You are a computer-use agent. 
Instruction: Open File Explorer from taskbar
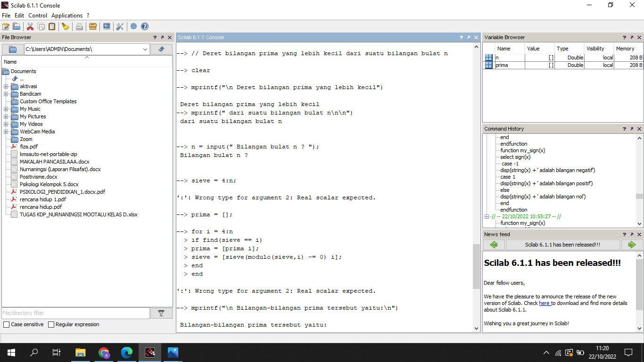pyautogui.click(x=81, y=352)
